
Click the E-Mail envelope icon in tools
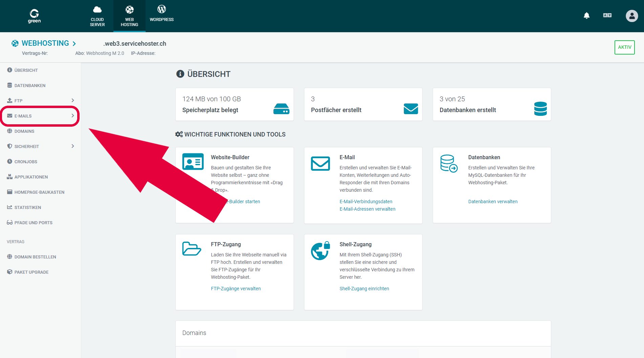click(320, 164)
